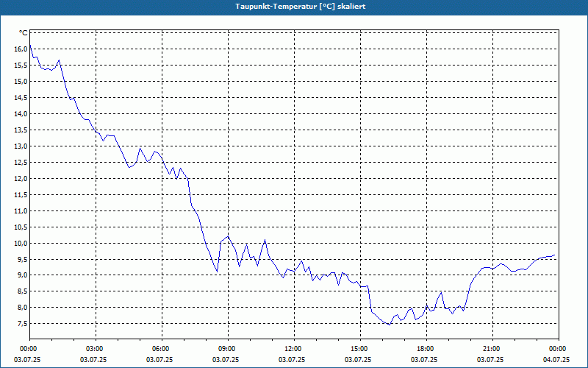Select the "11,5" y-axis value
The height and width of the screenshot is (368, 588).
[21, 194]
